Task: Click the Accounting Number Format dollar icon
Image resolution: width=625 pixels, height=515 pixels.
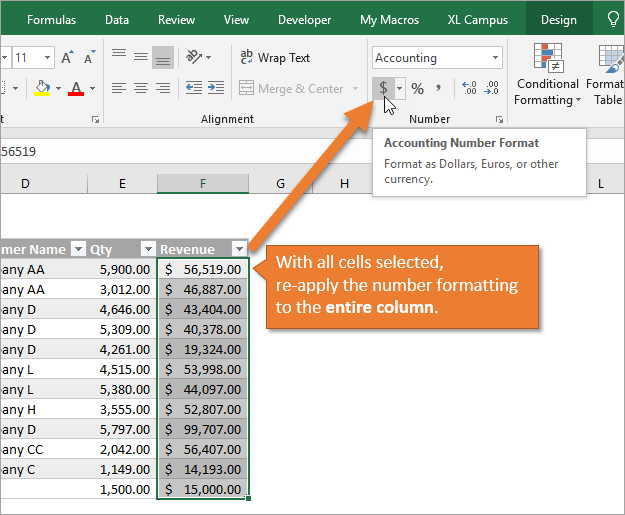Action: [x=382, y=89]
